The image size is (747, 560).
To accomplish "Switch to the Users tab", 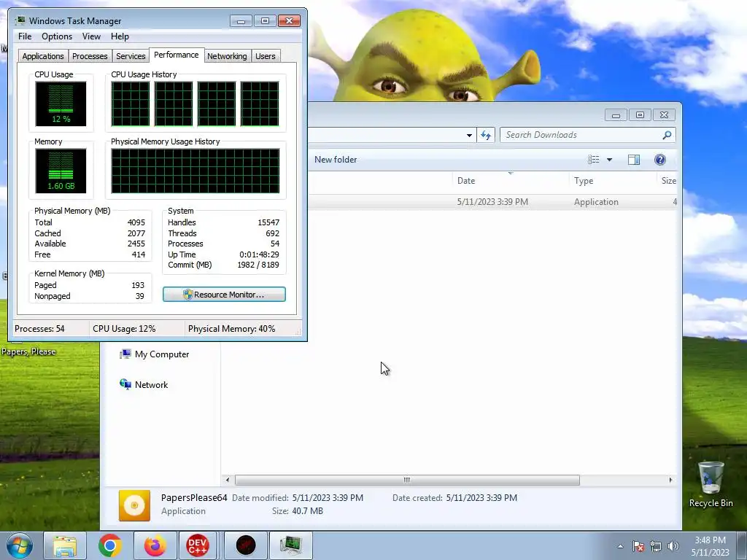I will [x=266, y=55].
